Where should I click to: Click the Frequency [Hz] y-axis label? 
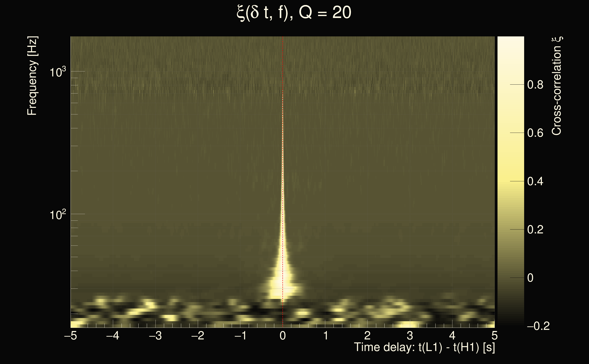pos(32,76)
